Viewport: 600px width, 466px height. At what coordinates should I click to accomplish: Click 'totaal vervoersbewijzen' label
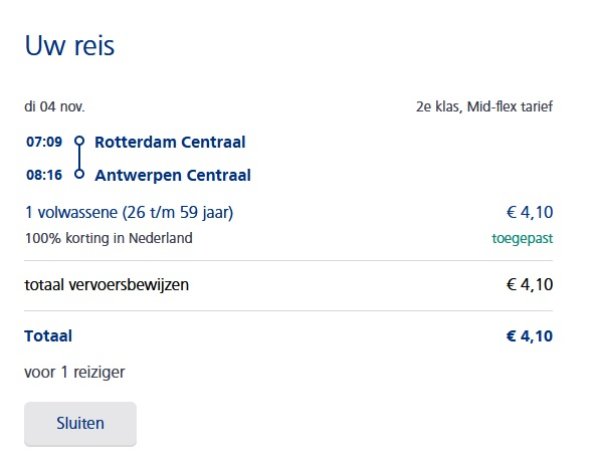pyautogui.click(x=106, y=285)
